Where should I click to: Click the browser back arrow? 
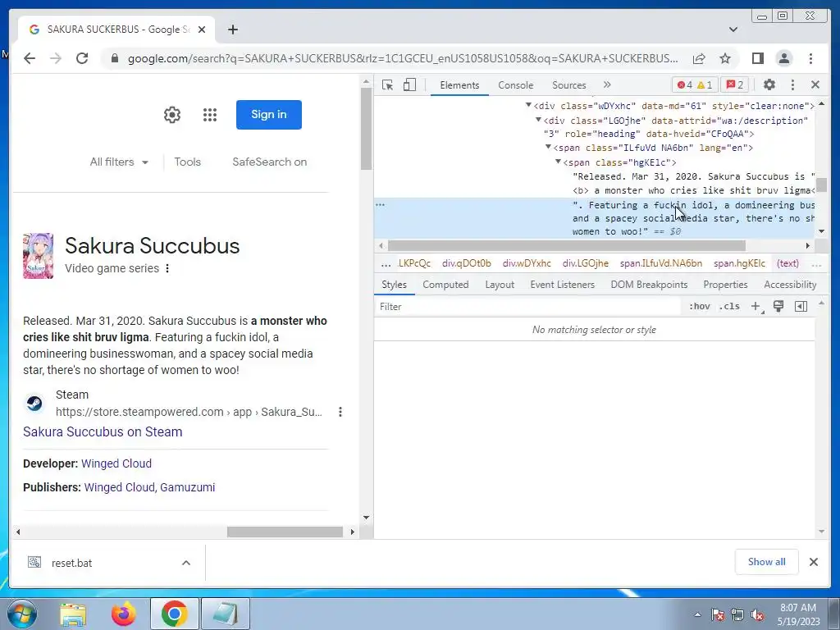point(30,58)
